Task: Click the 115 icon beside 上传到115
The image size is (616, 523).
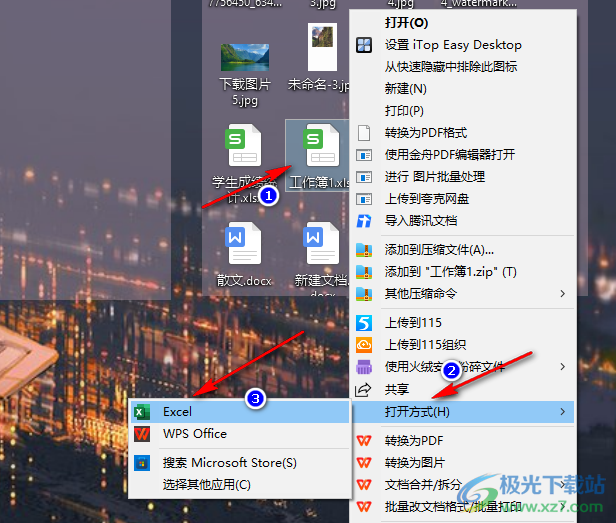Action: [364, 323]
